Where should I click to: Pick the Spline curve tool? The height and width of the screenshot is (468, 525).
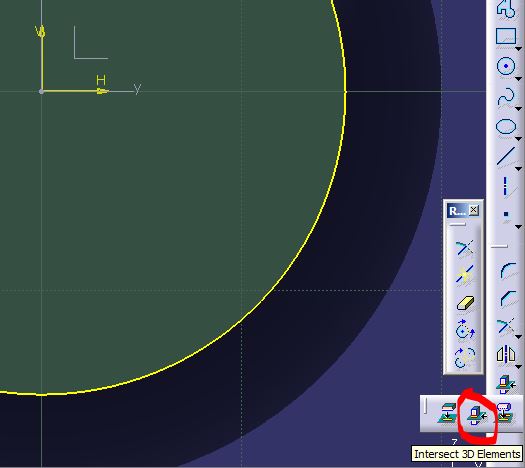coord(506,96)
